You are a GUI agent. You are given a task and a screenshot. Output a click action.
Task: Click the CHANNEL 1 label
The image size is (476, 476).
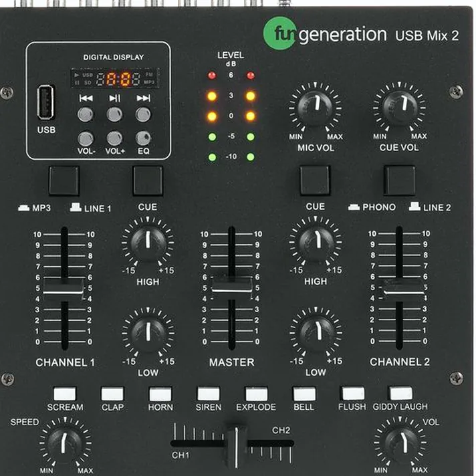point(65,362)
